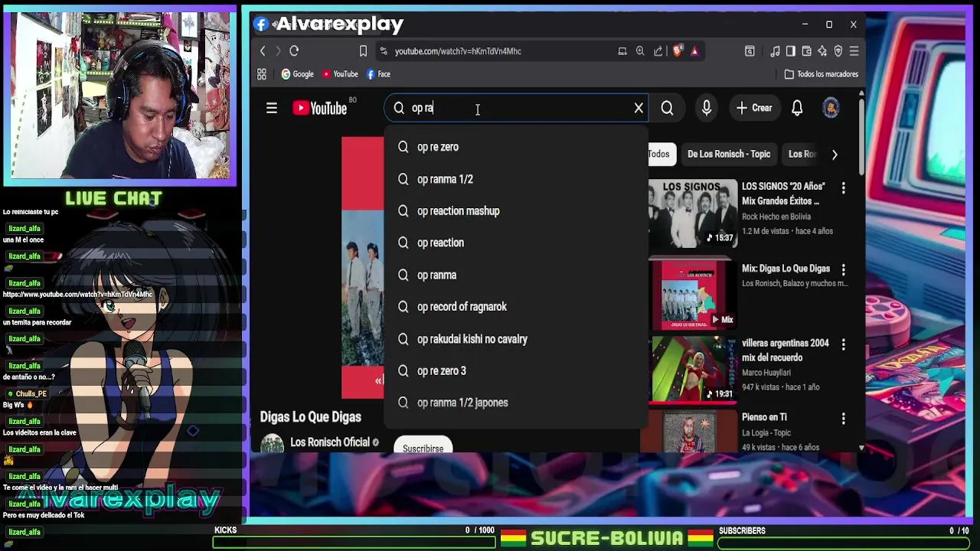Select suggestion "op ranma 1/2 japones"
Screen dimensions: 980x551
pyautogui.click(x=515, y=403)
